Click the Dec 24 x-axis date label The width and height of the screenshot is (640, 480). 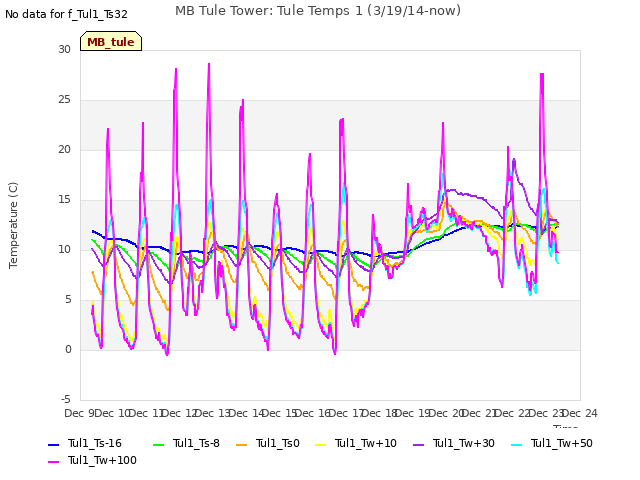580,413
